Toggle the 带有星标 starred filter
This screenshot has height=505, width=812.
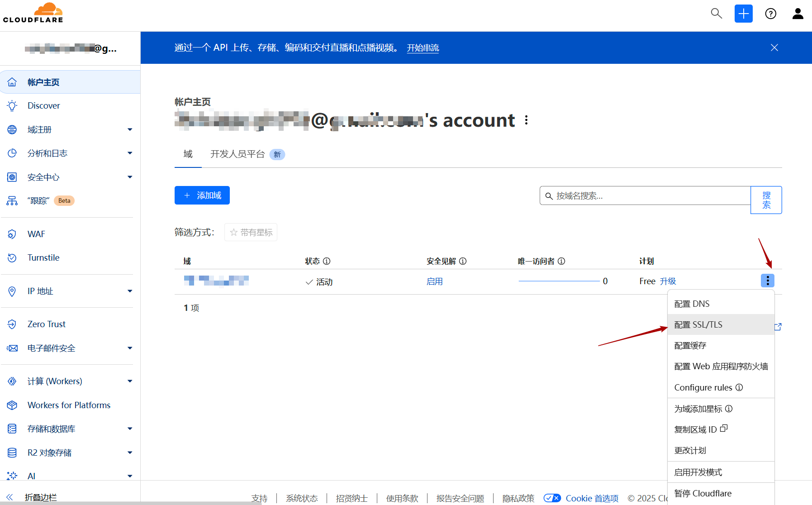251,232
